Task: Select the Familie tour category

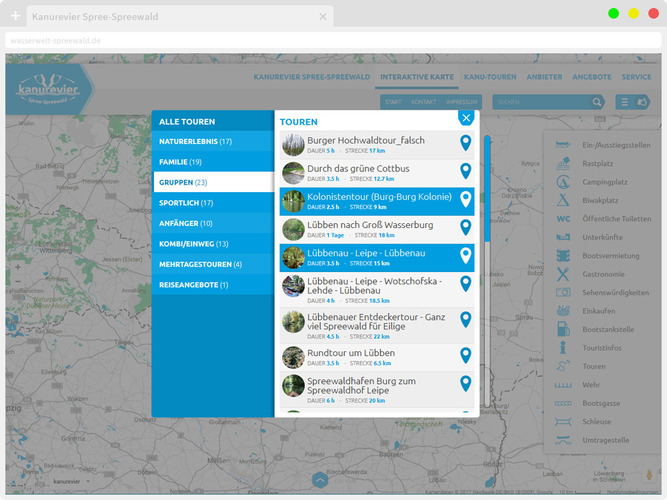Action: [181, 161]
